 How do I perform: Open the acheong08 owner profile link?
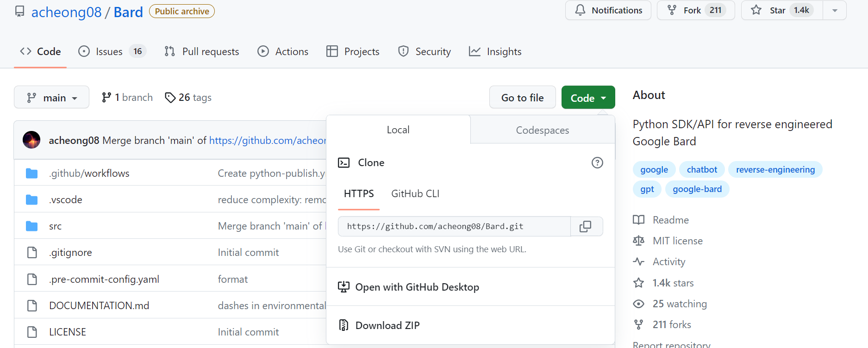66,12
